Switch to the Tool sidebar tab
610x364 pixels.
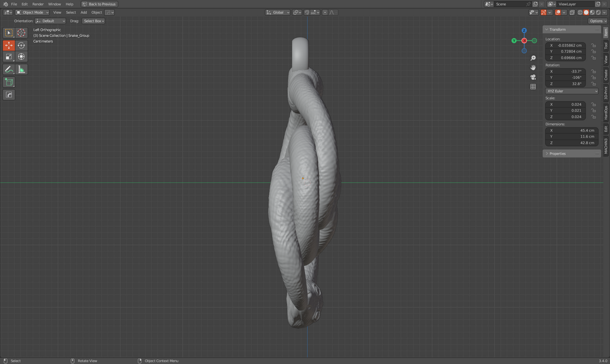(606, 46)
